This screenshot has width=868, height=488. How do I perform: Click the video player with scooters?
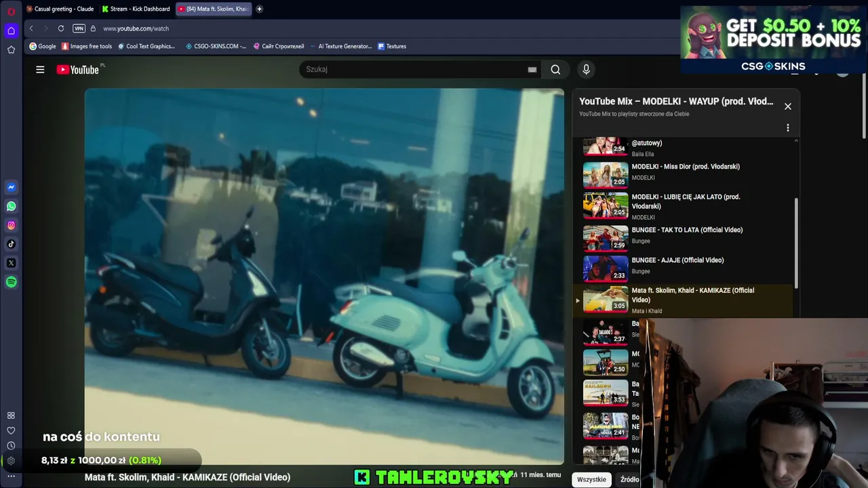(x=324, y=276)
